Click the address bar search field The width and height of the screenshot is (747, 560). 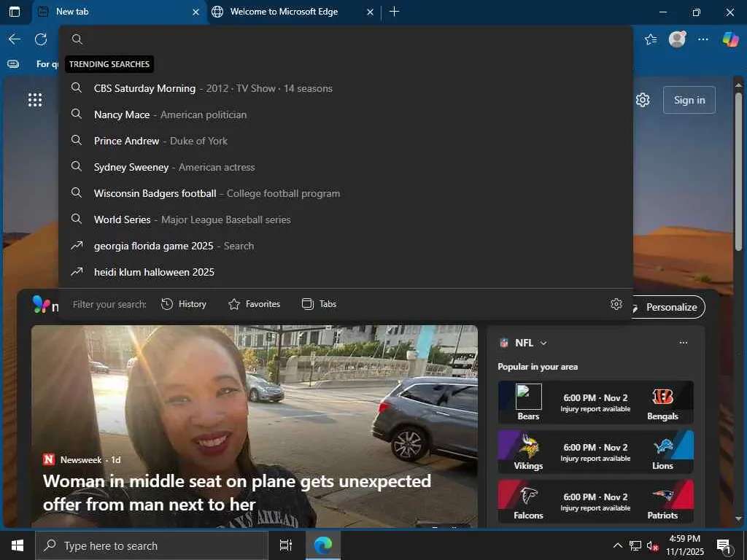pyautogui.click(x=350, y=39)
